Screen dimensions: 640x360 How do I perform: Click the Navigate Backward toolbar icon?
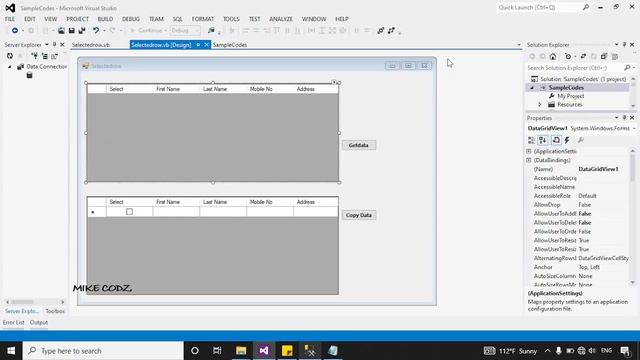pyautogui.click(x=15, y=31)
